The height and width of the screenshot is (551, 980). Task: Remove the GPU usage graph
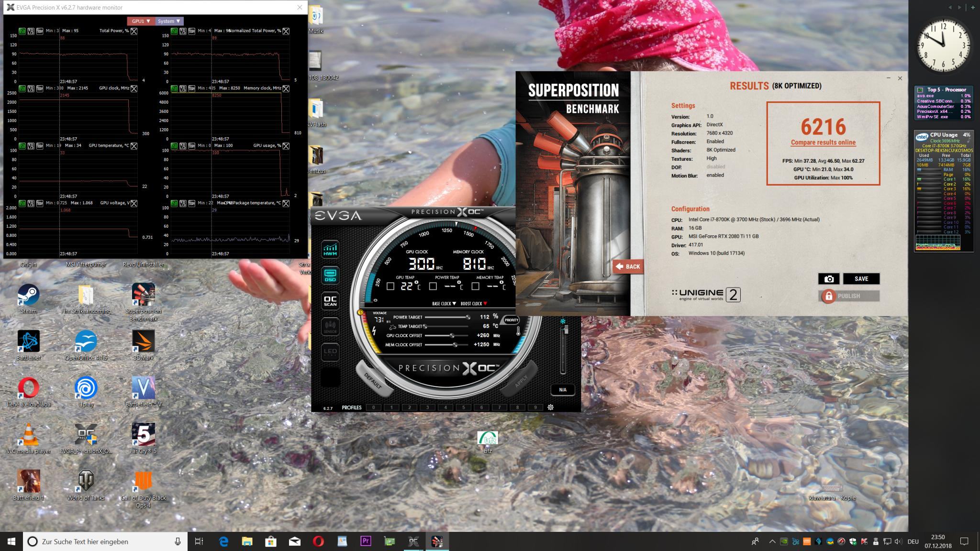286,146
